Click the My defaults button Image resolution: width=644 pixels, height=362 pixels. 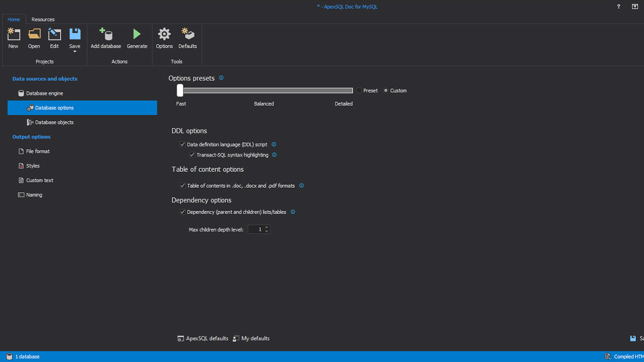[251, 339]
